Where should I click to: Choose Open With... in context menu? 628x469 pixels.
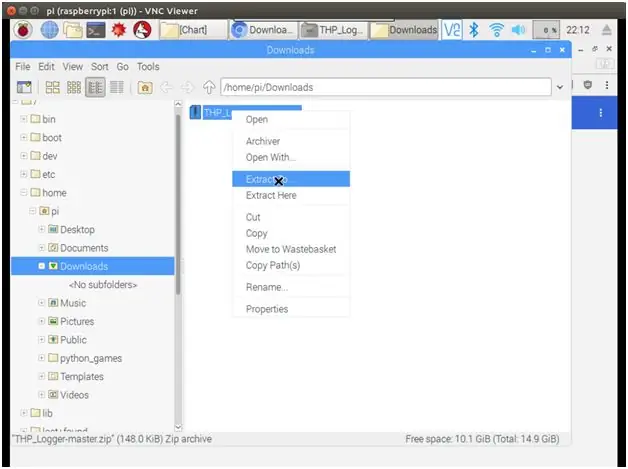pos(291,157)
